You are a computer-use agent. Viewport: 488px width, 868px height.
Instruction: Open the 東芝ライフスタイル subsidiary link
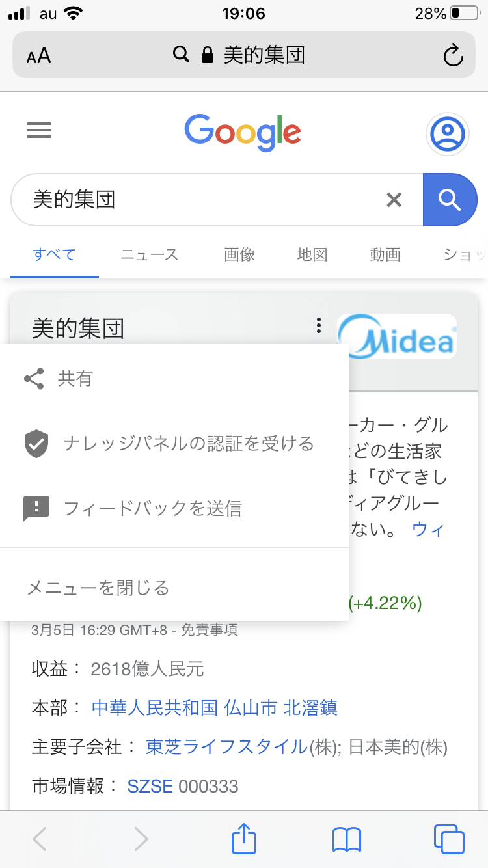coord(226,746)
